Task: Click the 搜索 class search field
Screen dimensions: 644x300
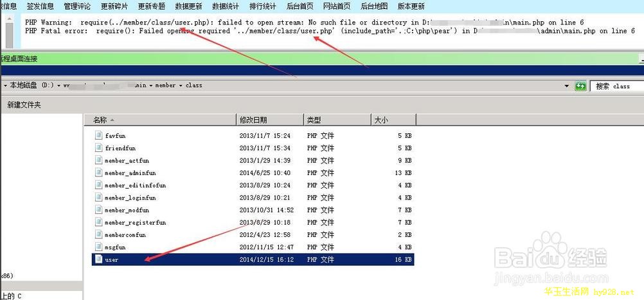Action: pyautogui.click(x=617, y=86)
